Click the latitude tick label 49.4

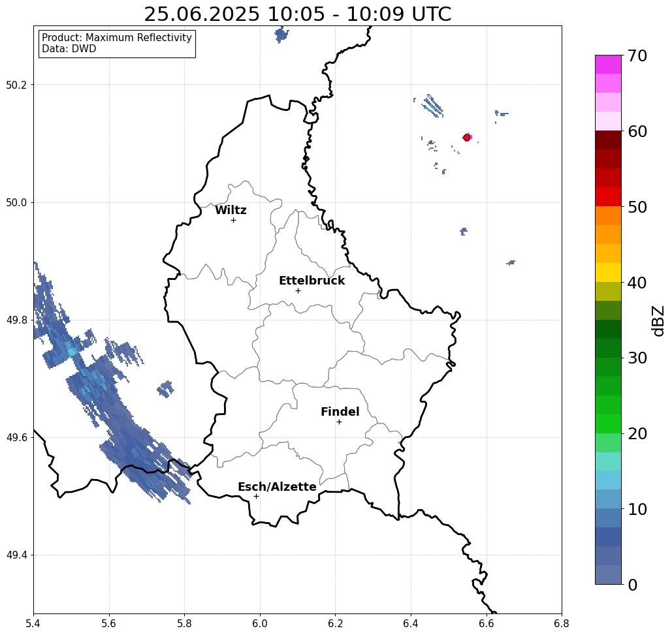16,555
